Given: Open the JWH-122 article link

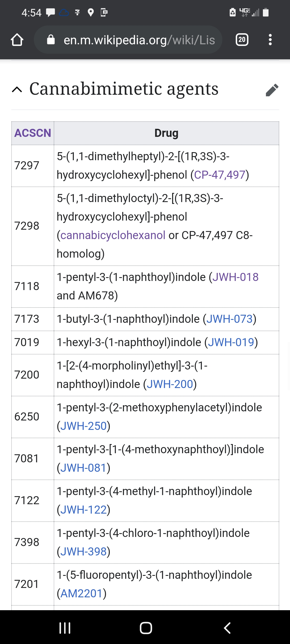Looking at the screenshot, I should click(84, 510).
